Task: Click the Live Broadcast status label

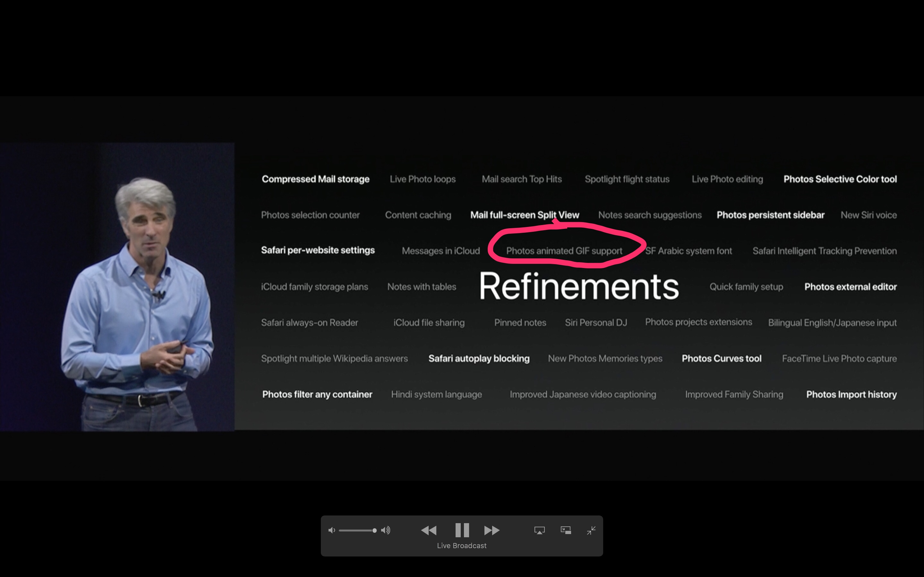Action: [462, 546]
